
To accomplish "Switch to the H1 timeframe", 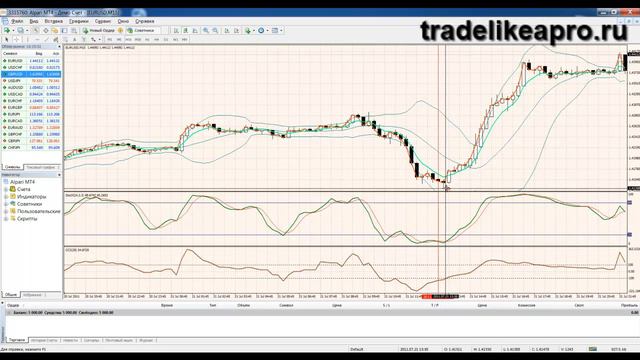I will [147, 40].
